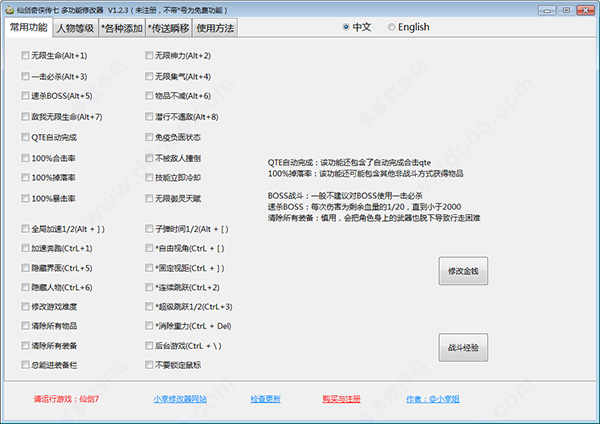Viewport: 600px width, 424px height.
Task: Check the 不要锁定鼠标 option
Action: coord(149,365)
